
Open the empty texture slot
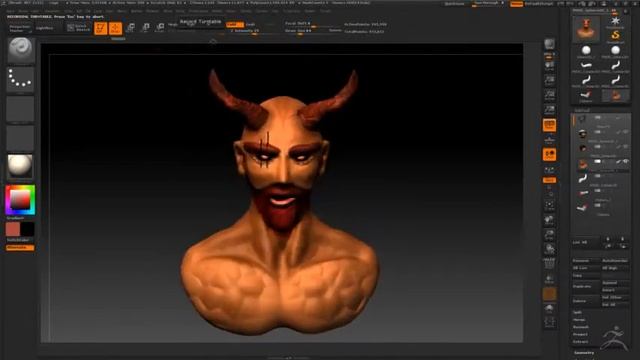click(x=20, y=138)
